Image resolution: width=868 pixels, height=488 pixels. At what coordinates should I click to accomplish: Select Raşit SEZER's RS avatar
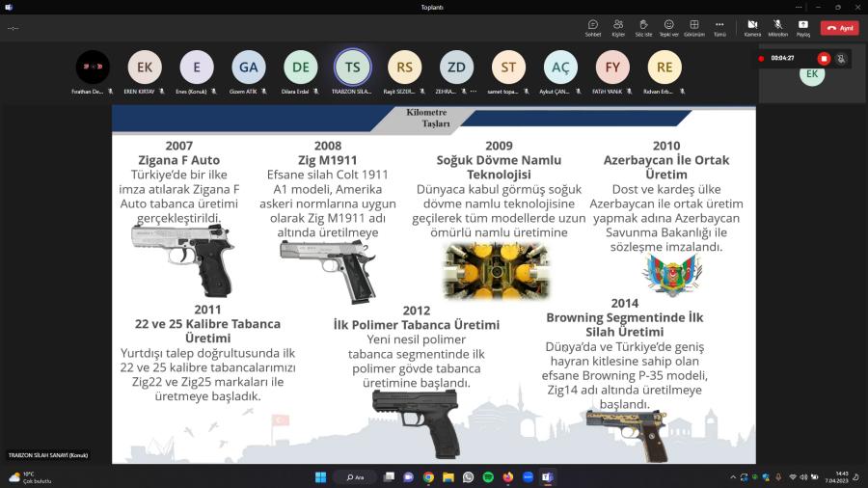coord(405,67)
